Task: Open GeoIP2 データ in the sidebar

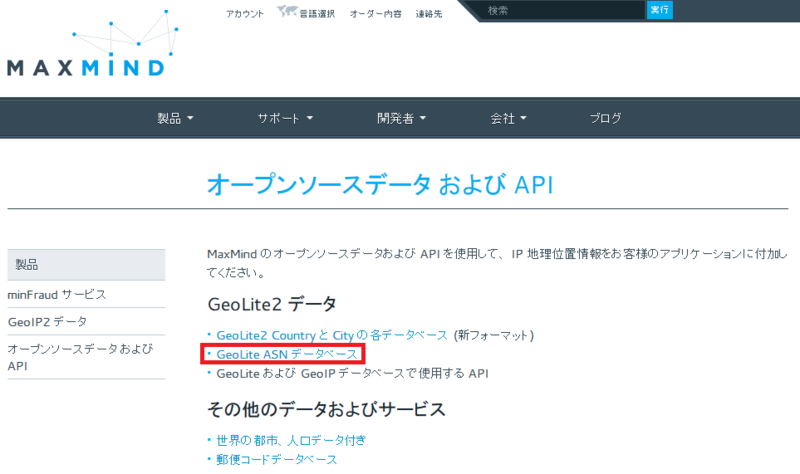Action: point(47,321)
